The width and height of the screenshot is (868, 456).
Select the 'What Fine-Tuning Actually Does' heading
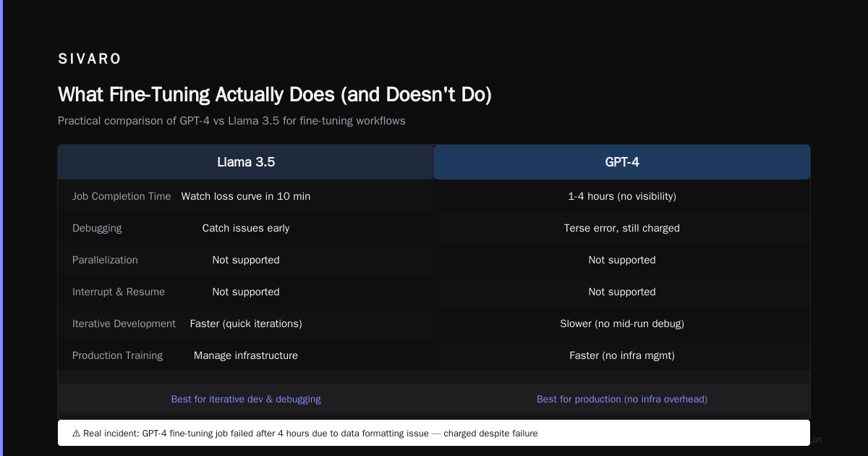tap(275, 94)
